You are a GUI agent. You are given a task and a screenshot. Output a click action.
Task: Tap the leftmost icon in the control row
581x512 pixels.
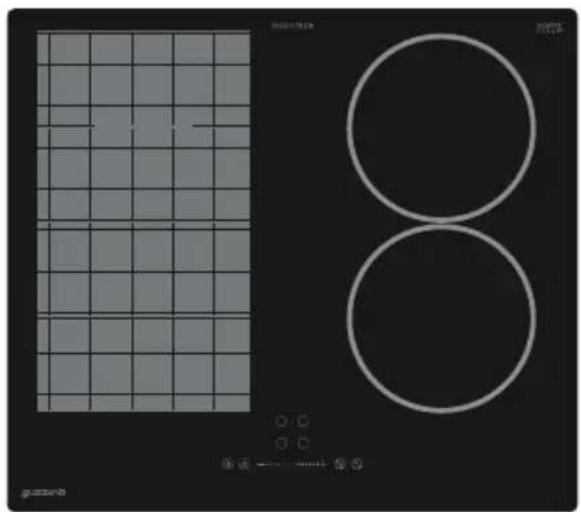[x=228, y=464]
